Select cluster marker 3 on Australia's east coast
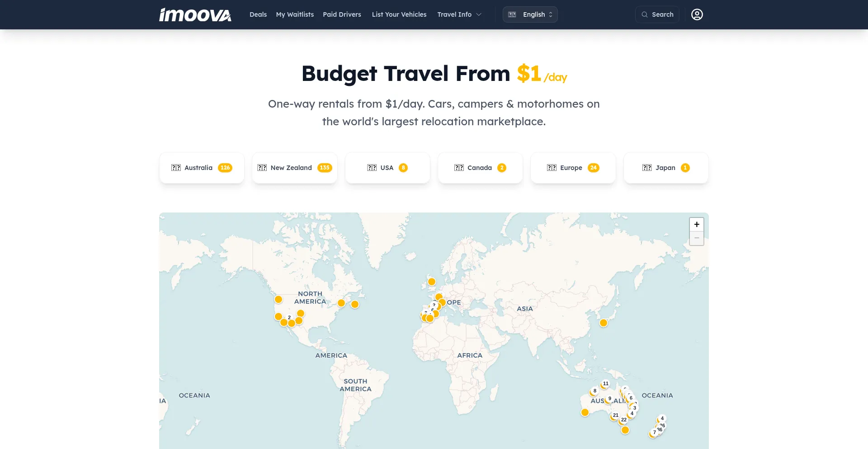The height and width of the screenshot is (449, 868). [x=634, y=408]
